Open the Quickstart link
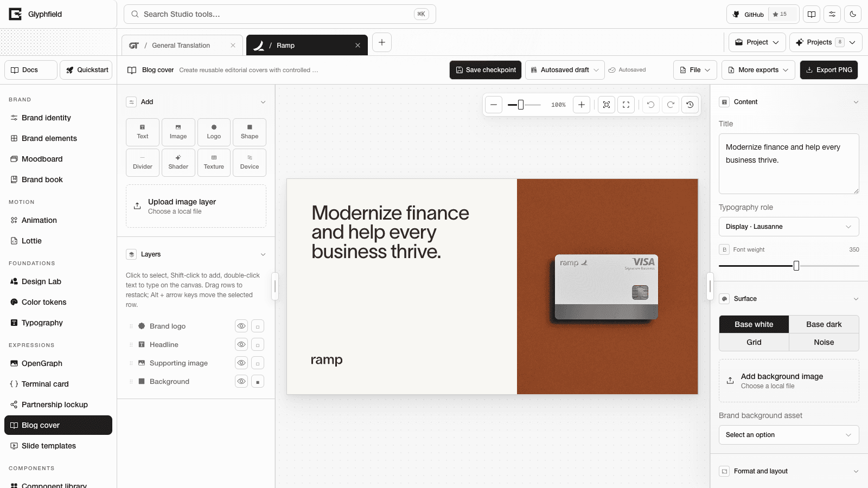 click(86, 70)
